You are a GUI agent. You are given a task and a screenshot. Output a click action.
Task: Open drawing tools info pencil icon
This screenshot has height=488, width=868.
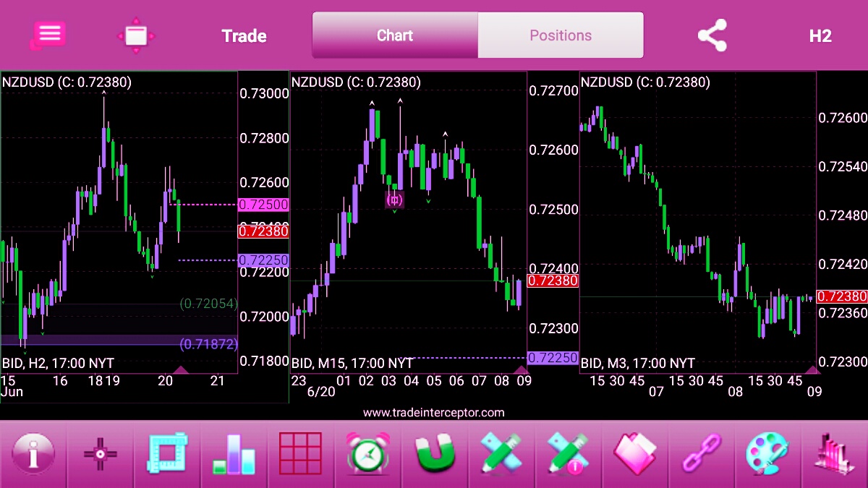tap(568, 454)
